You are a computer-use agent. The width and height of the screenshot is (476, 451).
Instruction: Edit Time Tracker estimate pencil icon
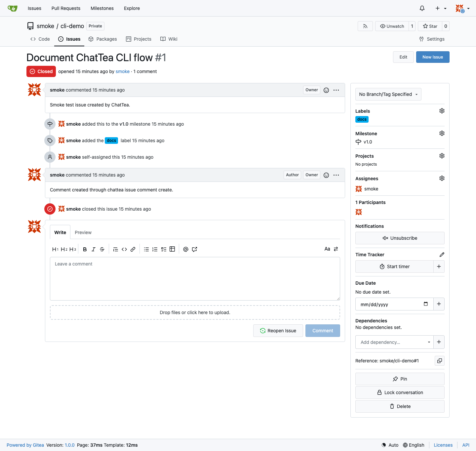[x=442, y=255]
